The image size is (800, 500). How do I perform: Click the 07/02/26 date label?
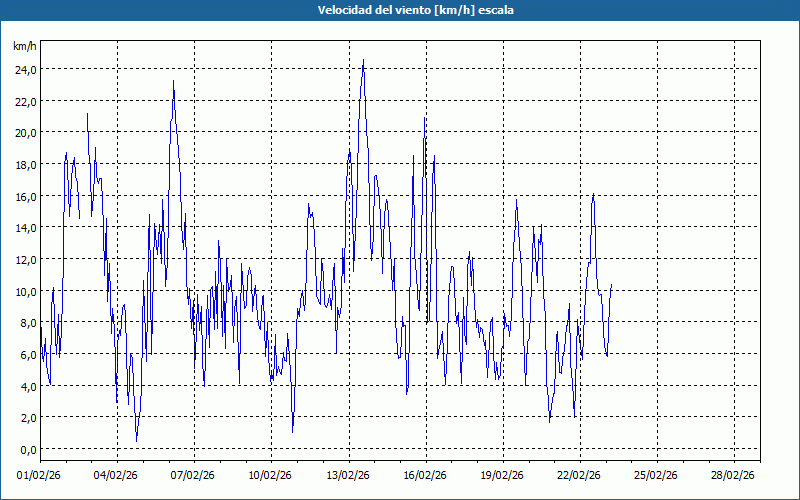coord(194,476)
